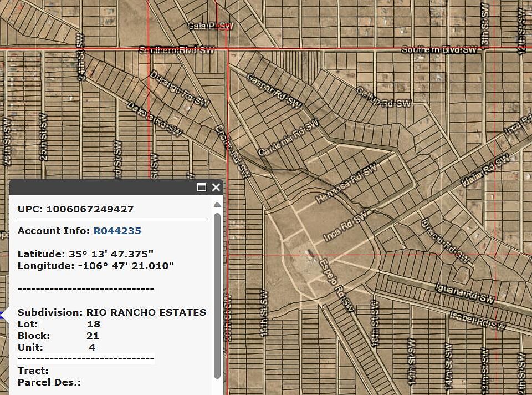Image resolution: width=532 pixels, height=395 pixels.
Task: Click the Latitude value in the popup
Action: click(111, 254)
